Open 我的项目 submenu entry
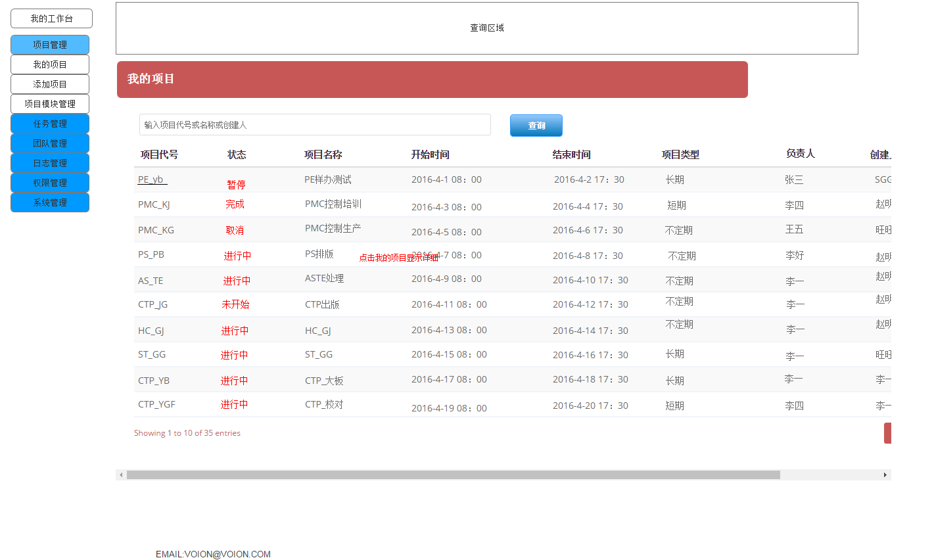The image size is (934, 560). pos(50,64)
